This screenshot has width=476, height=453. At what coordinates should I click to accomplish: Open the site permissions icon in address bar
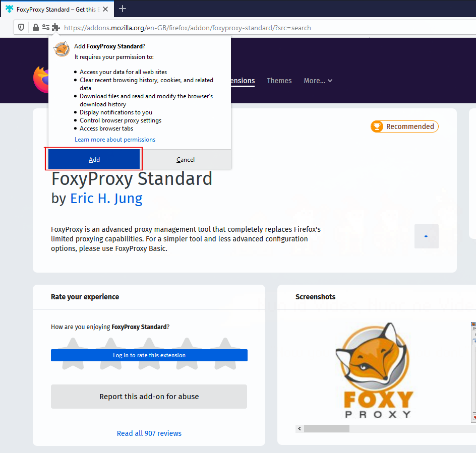coord(45,28)
